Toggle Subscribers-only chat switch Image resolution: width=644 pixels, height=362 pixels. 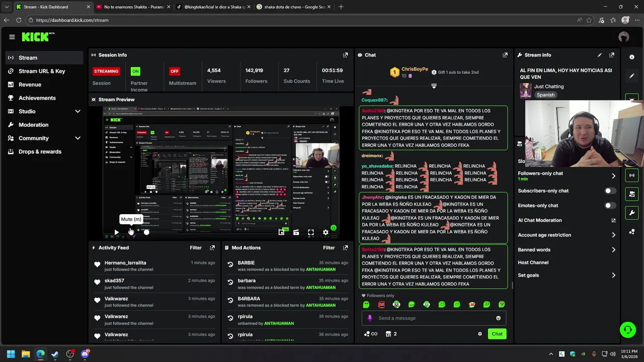(610, 191)
